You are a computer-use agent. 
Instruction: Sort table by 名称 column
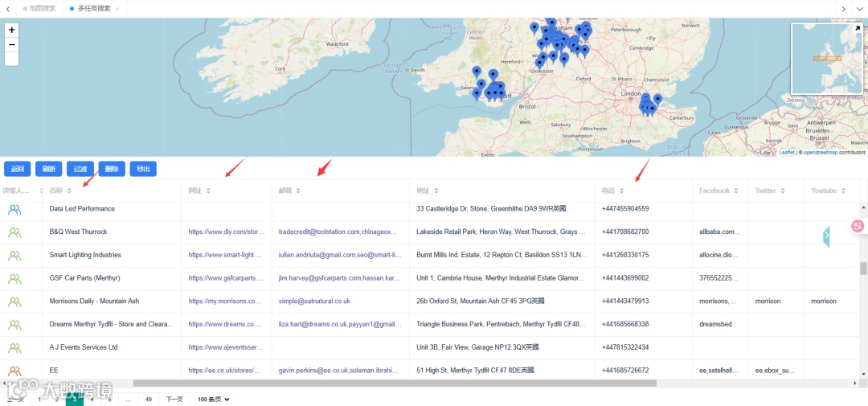69,191
